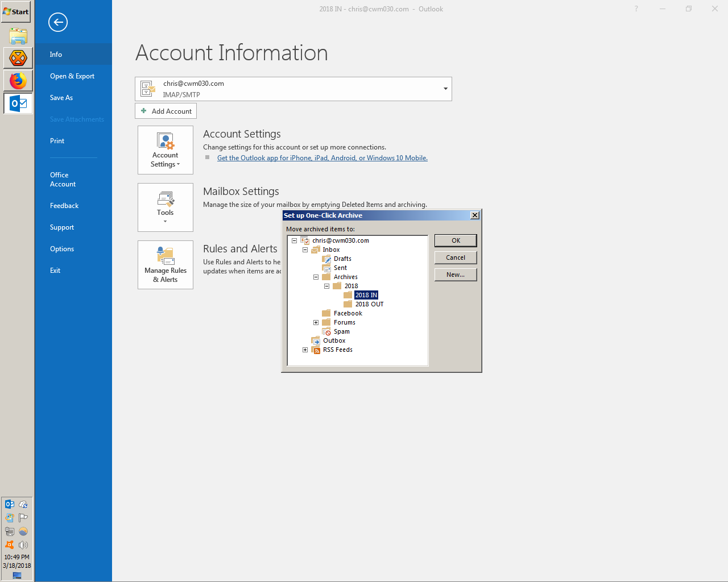The width and height of the screenshot is (728, 582).
Task: Click the Add Account button
Action: click(166, 111)
